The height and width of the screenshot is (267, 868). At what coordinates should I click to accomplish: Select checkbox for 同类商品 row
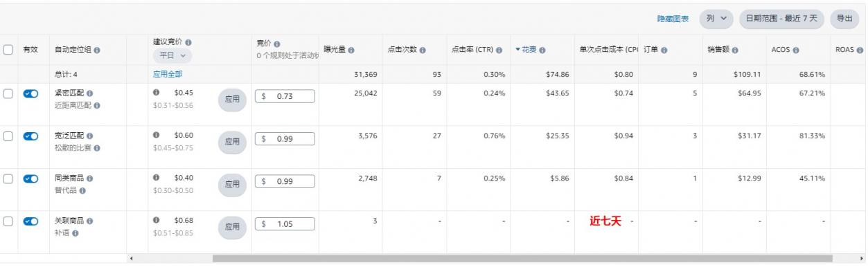(x=8, y=179)
